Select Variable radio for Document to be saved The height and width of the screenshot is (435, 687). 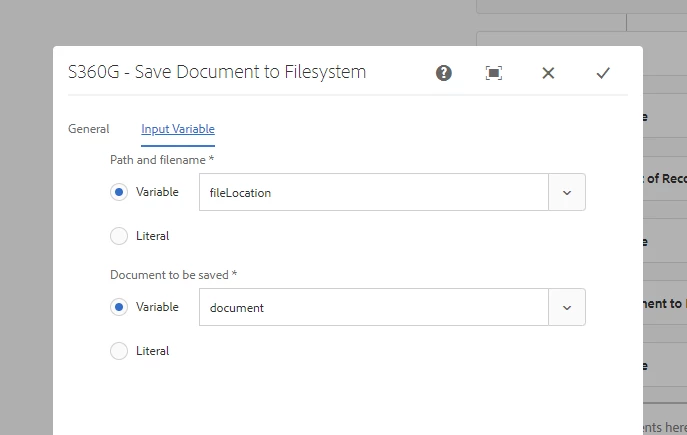(119, 307)
